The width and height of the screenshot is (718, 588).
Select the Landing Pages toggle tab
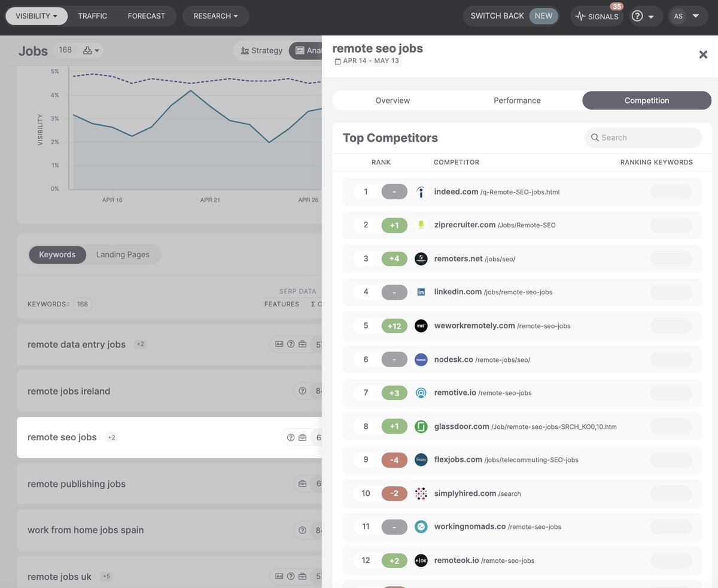pyautogui.click(x=123, y=255)
